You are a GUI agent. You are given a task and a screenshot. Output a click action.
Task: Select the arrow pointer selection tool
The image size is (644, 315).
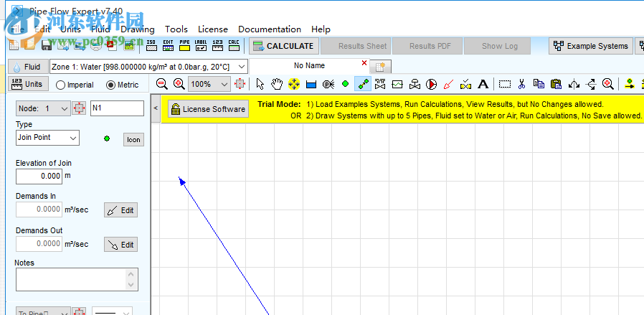(x=260, y=84)
